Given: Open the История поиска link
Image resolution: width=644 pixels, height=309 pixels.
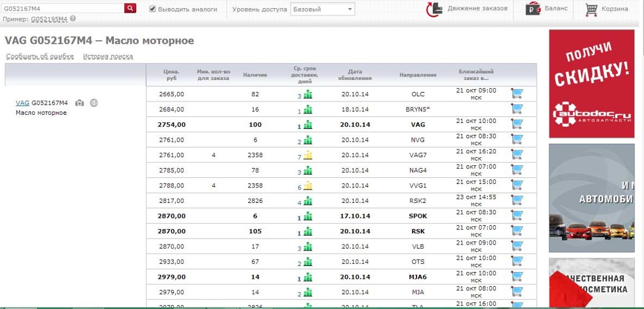Looking at the screenshot, I should [108, 56].
